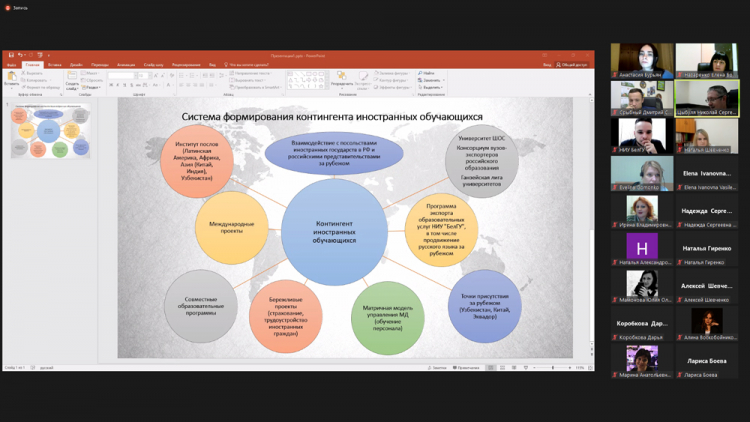Viewport: 750px width, 422px height.
Task: Click the Общий доступ (Share) button
Action: click(573, 64)
